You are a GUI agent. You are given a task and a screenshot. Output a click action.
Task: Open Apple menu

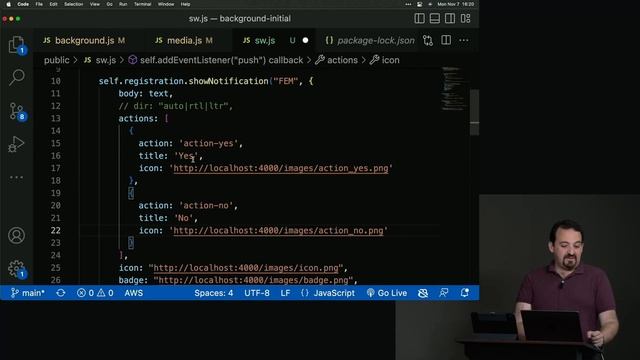pyautogui.click(x=8, y=4)
